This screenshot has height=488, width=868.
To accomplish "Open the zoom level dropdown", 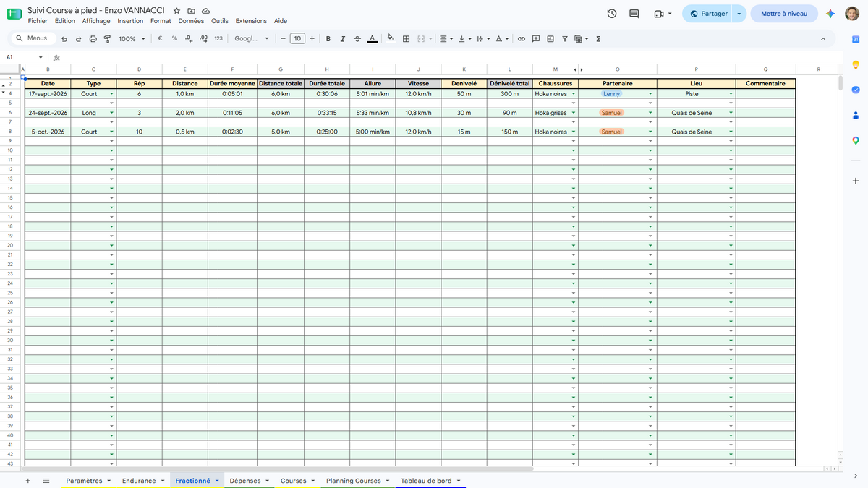I will pos(131,39).
